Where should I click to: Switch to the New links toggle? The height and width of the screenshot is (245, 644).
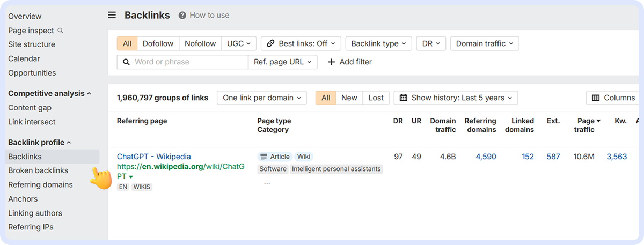[349, 98]
